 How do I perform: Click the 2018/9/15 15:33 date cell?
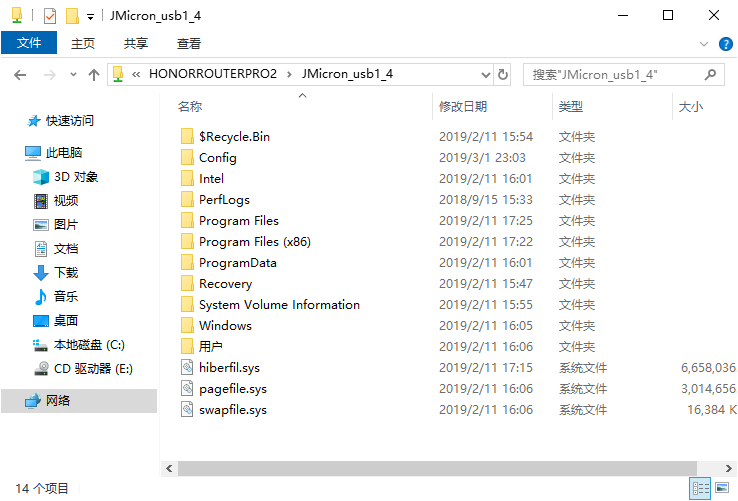pyautogui.click(x=486, y=200)
